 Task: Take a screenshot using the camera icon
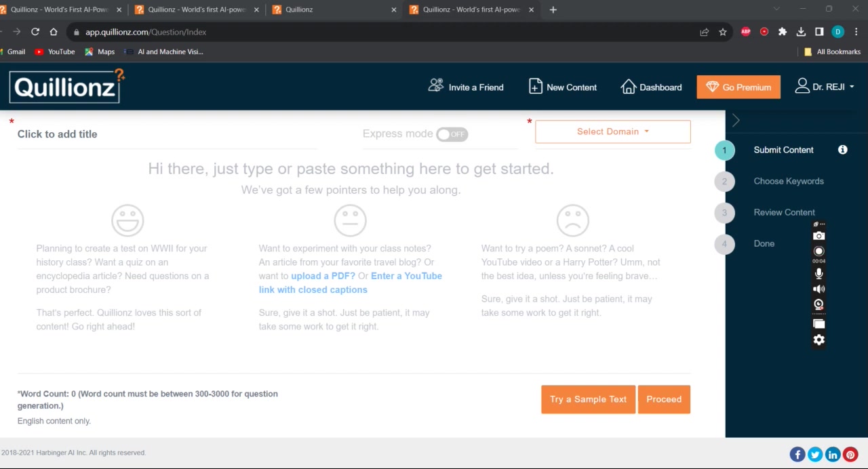pos(818,235)
